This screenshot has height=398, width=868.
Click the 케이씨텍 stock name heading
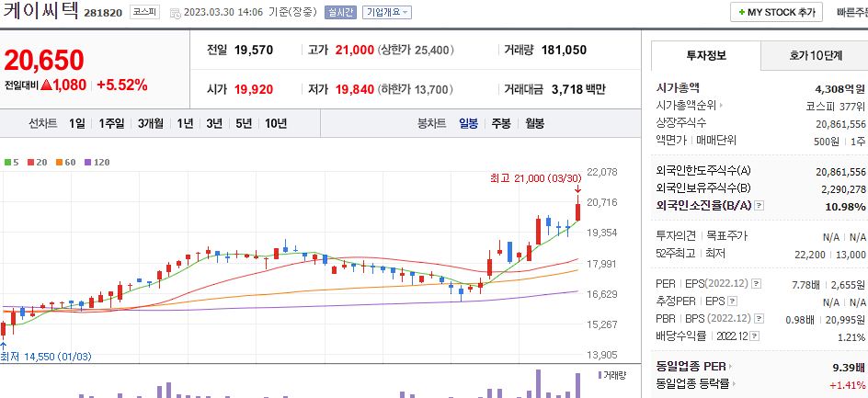pos(40,12)
